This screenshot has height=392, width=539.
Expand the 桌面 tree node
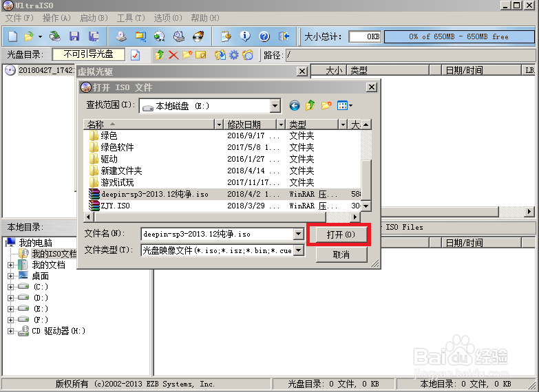(x=10, y=276)
